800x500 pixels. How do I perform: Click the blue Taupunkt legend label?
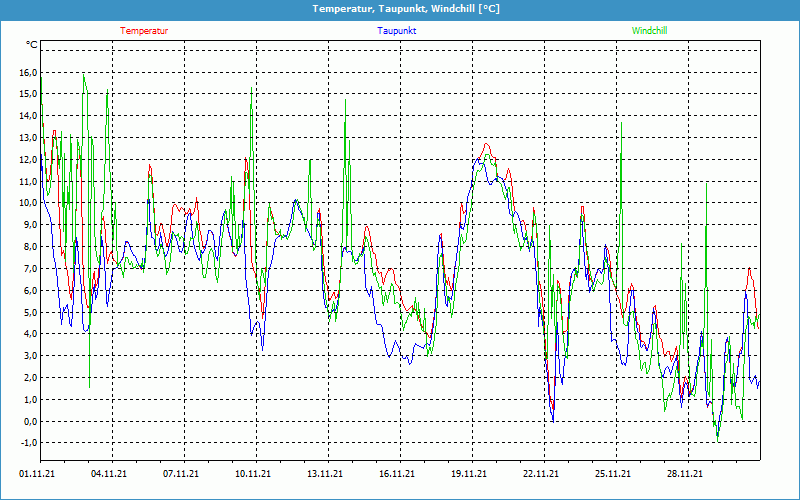click(x=397, y=30)
